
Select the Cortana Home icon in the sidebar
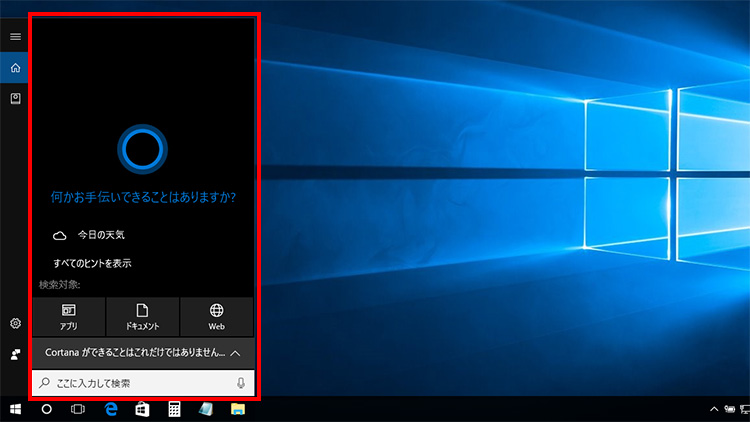pyautogui.click(x=15, y=68)
